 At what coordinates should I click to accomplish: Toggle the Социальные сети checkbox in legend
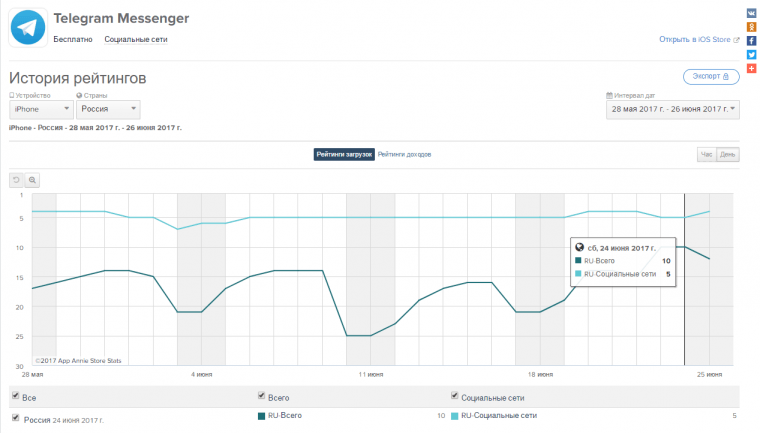pos(455,396)
